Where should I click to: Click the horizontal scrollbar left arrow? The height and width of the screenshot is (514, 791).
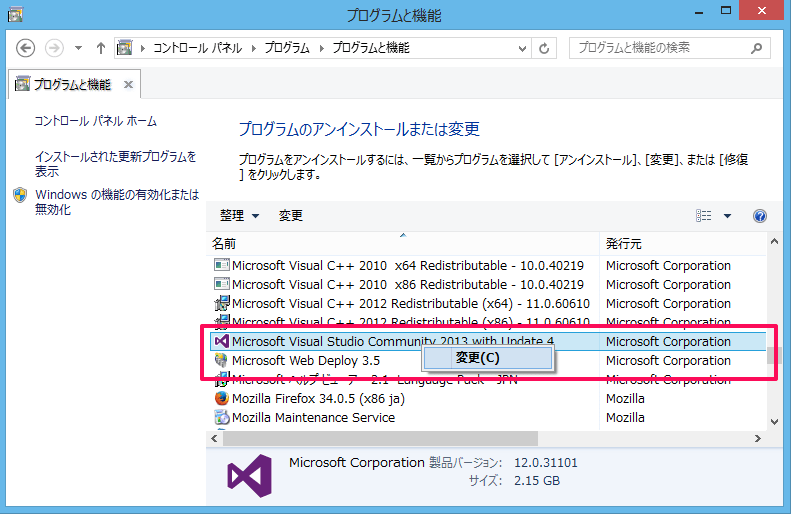214,439
